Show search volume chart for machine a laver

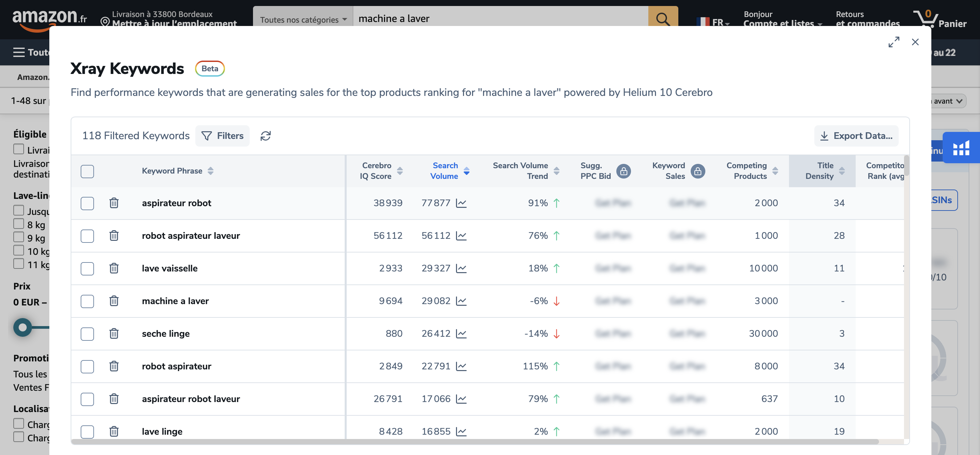461,301
